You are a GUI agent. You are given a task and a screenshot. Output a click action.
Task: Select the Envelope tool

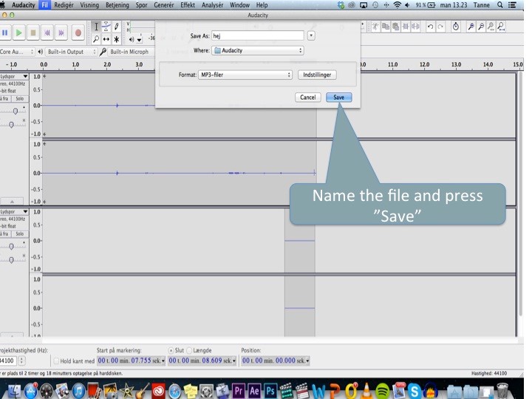pyautogui.click(x=106, y=27)
